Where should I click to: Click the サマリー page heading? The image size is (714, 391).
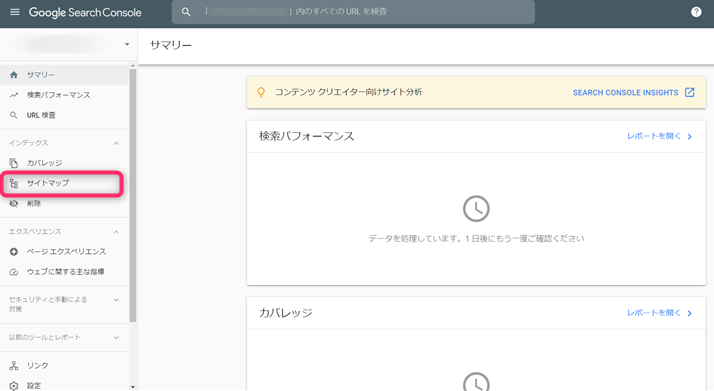click(x=171, y=45)
